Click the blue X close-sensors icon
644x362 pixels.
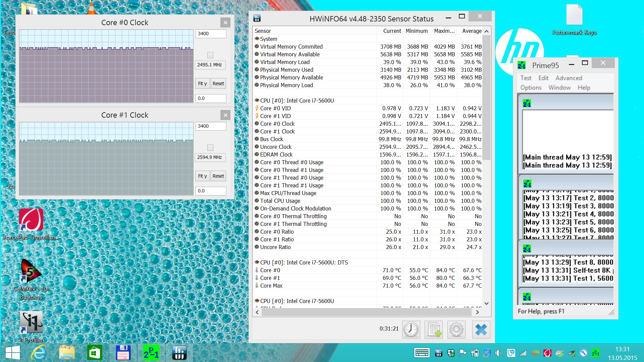tap(481, 329)
